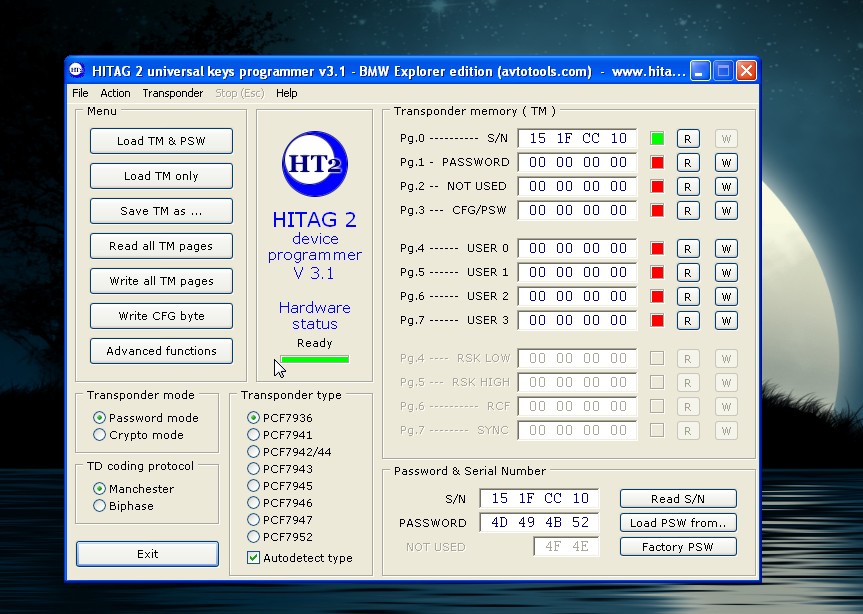The height and width of the screenshot is (614, 863).
Task: Click Save TM as ... button
Action: click(161, 211)
